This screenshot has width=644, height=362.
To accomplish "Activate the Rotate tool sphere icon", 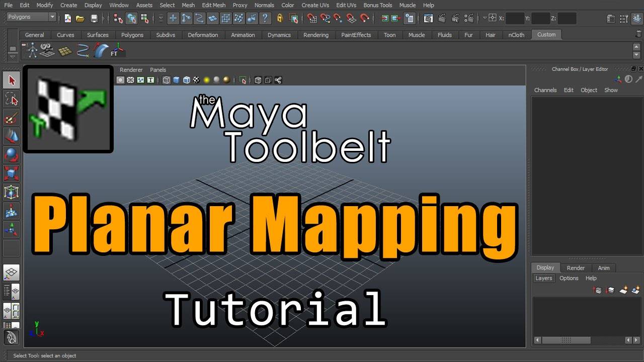I will [x=12, y=155].
